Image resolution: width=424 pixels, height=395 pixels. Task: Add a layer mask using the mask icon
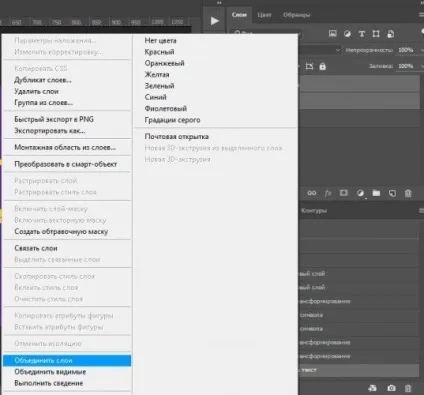tap(344, 193)
